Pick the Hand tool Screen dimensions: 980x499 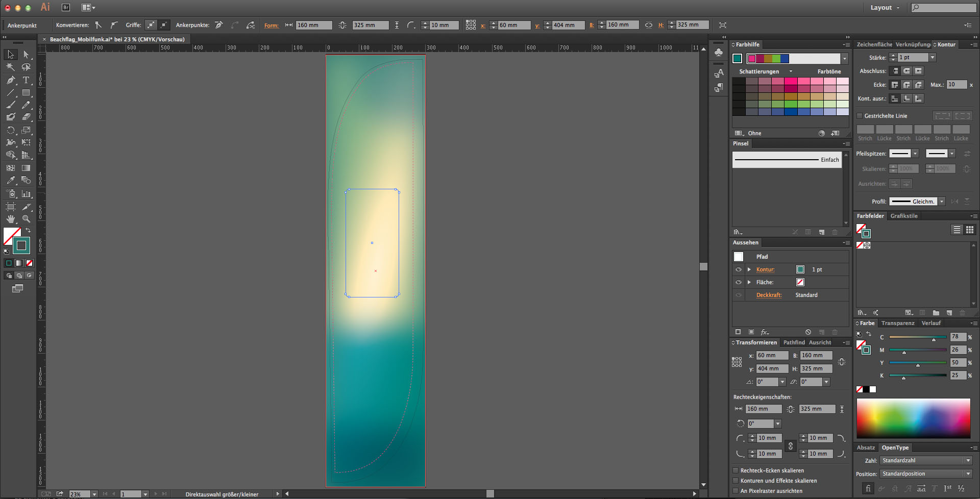click(11, 219)
